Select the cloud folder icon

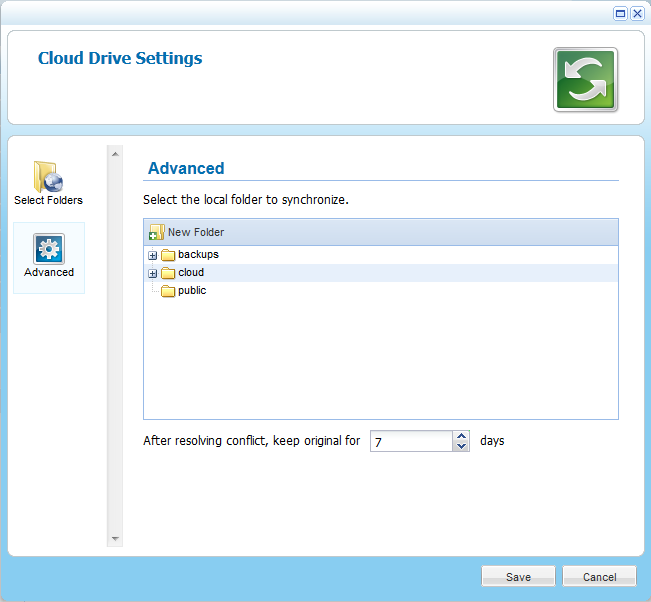click(x=168, y=273)
